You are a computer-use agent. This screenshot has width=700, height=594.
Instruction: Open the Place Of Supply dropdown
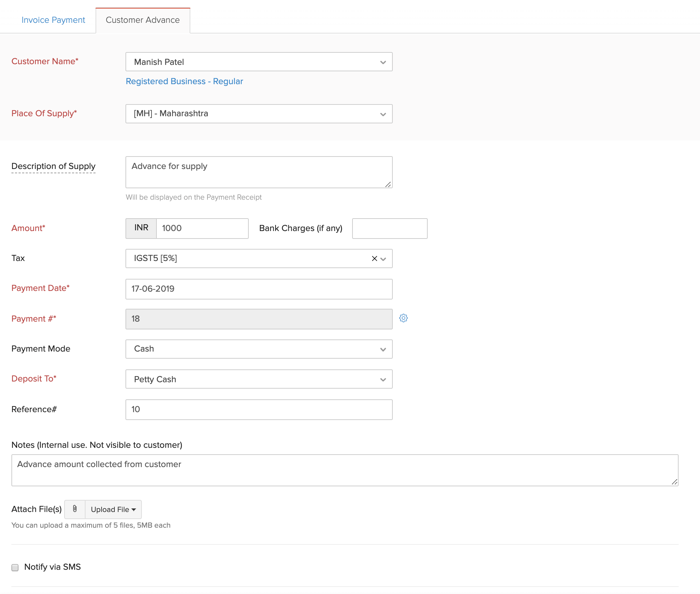point(383,114)
